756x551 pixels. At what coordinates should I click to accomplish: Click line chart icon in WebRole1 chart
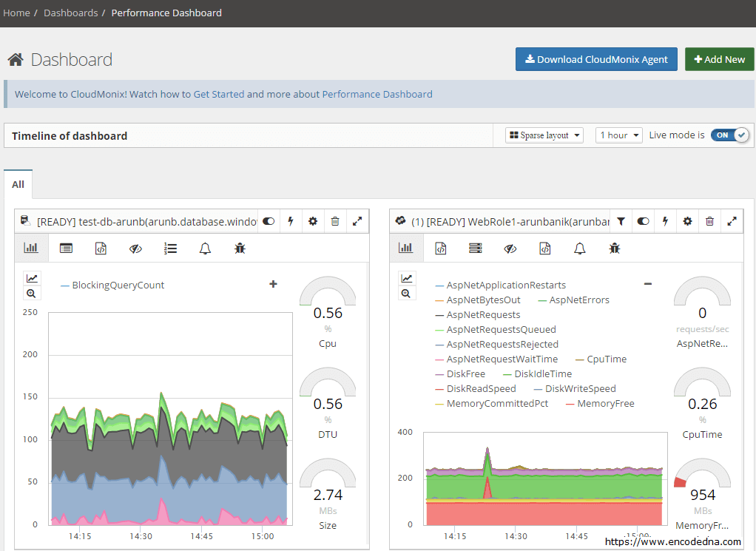click(x=406, y=278)
